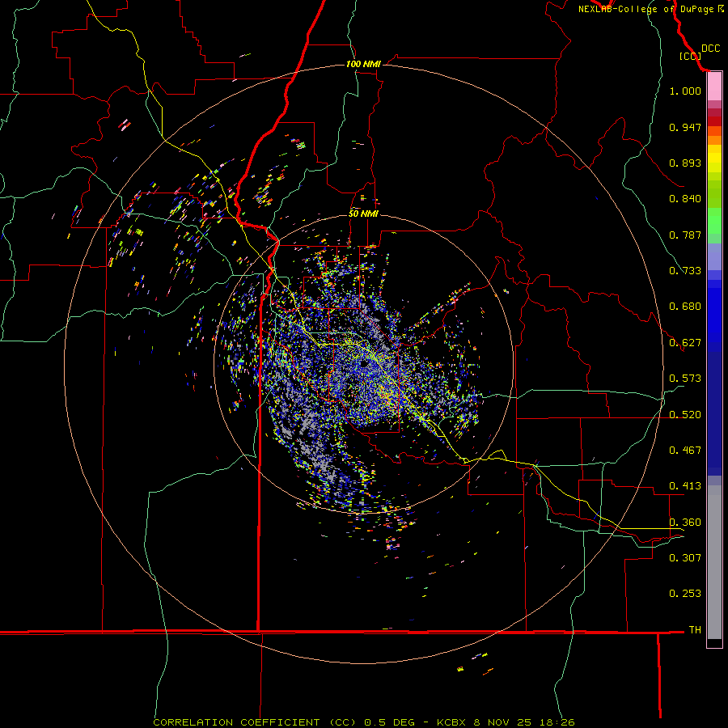
Task: Click the 0.787 scale value
Action: [685, 235]
